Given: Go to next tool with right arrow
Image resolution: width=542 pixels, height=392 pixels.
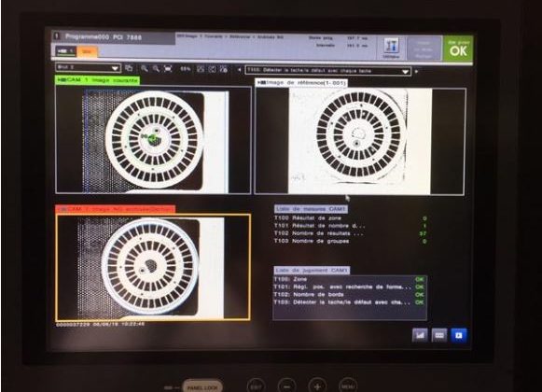Looking at the screenshot, I should pyautogui.click(x=416, y=71).
